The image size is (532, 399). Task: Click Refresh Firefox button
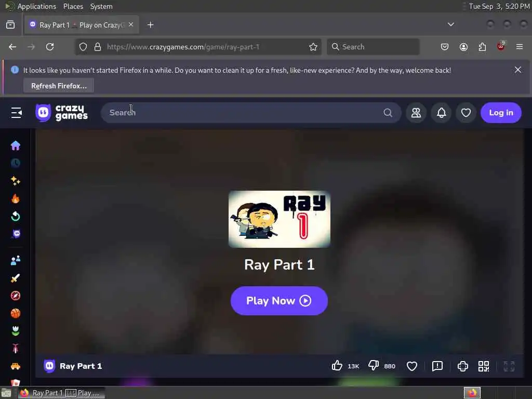point(59,86)
